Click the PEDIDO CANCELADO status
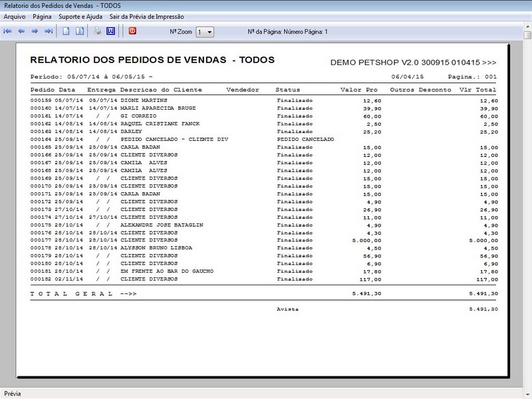Viewport: 532px width, 399px height. pos(305,140)
